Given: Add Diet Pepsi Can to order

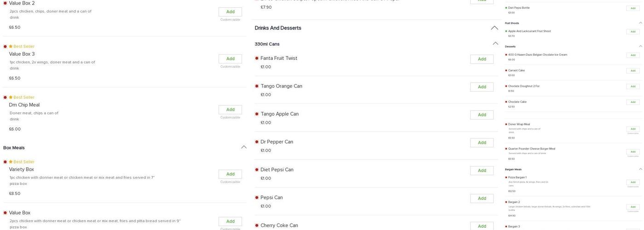Looking at the screenshot, I should pos(482,171).
